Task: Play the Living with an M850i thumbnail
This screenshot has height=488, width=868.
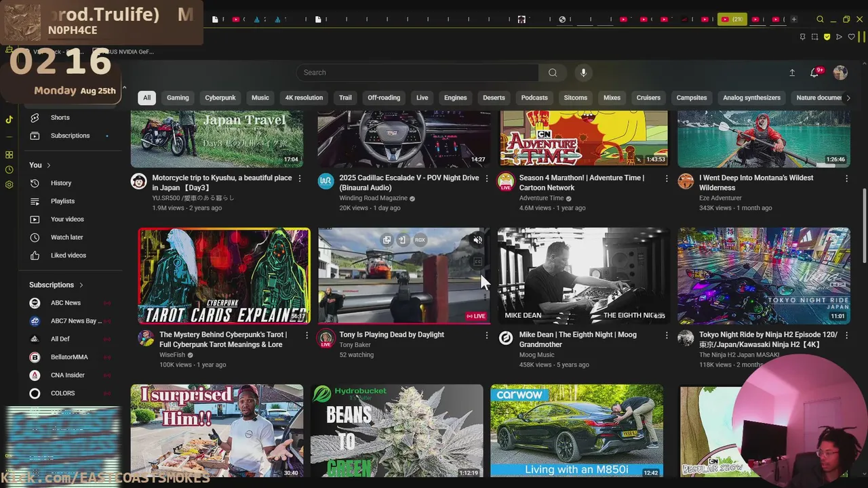Action: 576,431
